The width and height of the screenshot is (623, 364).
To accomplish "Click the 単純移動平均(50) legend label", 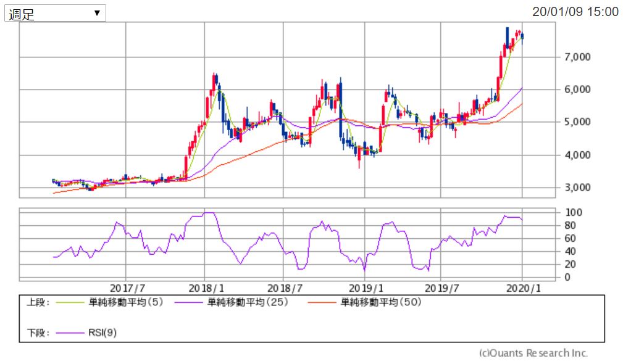I will click(380, 302).
